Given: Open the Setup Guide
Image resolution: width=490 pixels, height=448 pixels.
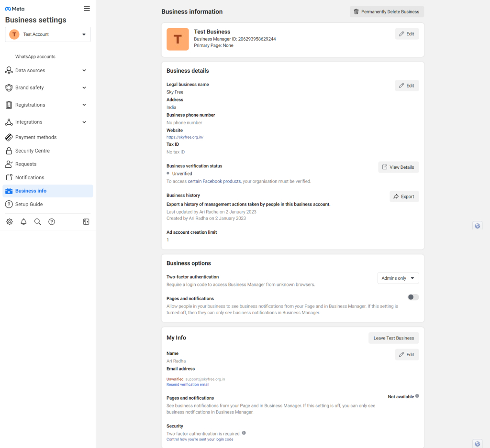Looking at the screenshot, I should (x=29, y=205).
